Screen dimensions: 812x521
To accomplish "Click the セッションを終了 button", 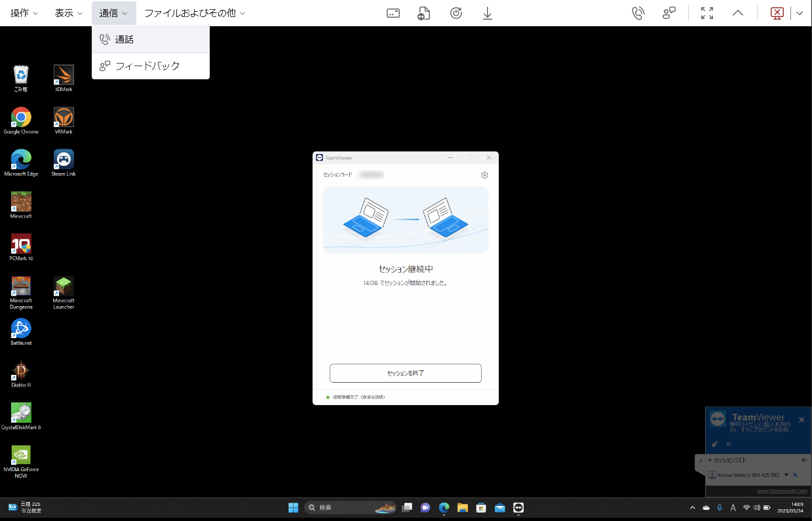I will coord(405,373).
